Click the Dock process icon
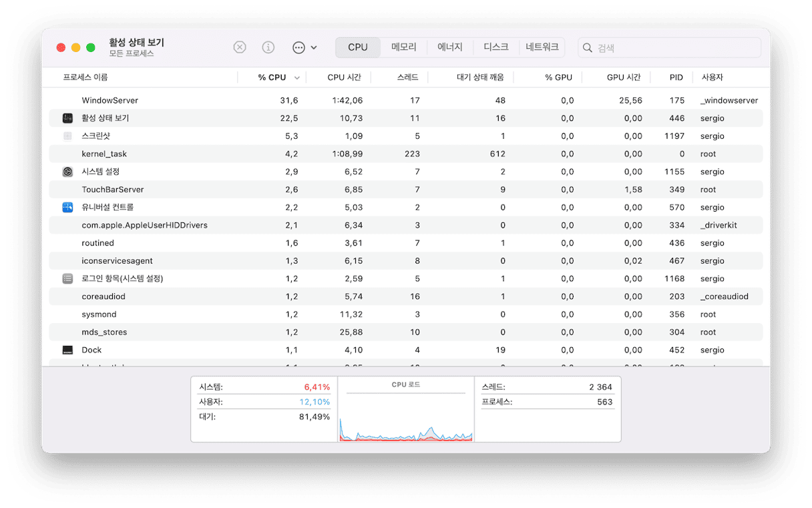This screenshot has width=812, height=508. click(67, 350)
